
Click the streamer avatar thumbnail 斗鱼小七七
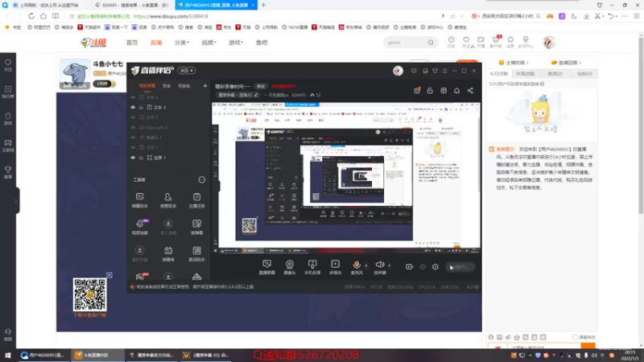click(x=75, y=74)
